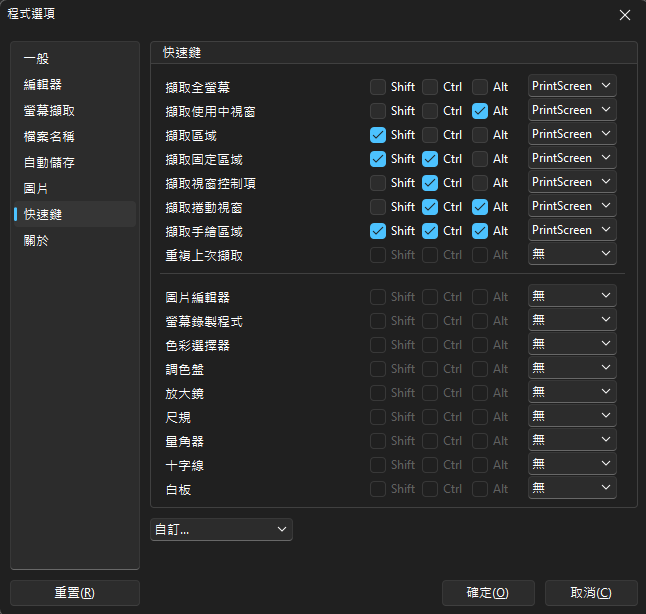Click the 擷取捲動視窗 label
This screenshot has width=646, height=614.
pyautogui.click(x=204, y=207)
